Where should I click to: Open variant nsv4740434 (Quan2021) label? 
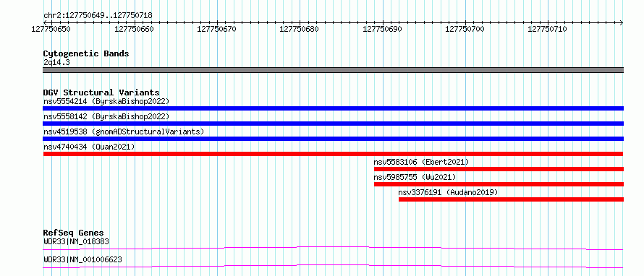click(x=89, y=147)
